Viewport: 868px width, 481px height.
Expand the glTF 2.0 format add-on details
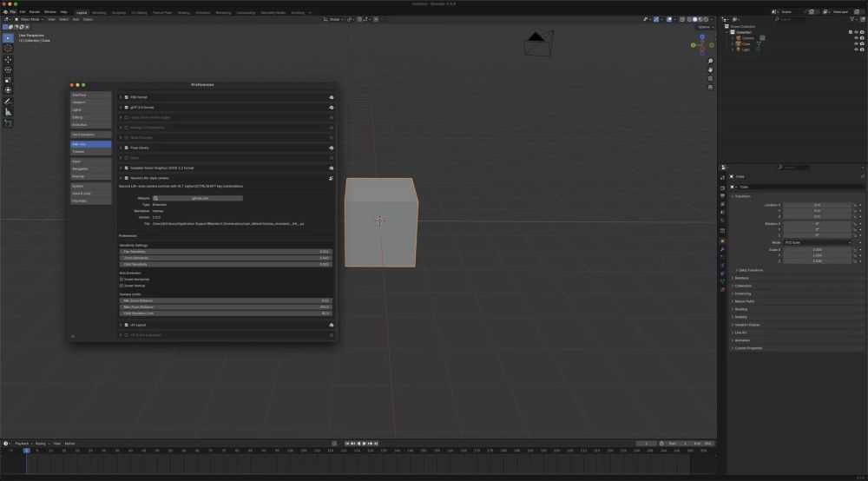click(x=121, y=108)
